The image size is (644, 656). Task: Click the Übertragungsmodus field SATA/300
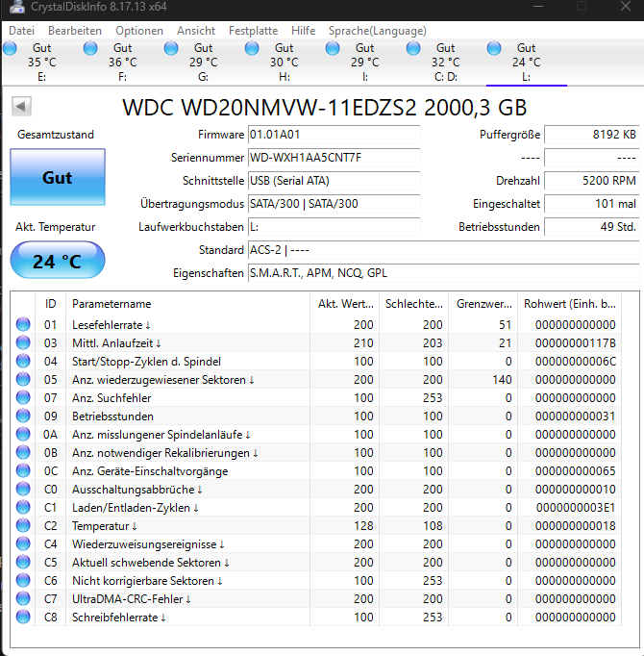point(334,204)
